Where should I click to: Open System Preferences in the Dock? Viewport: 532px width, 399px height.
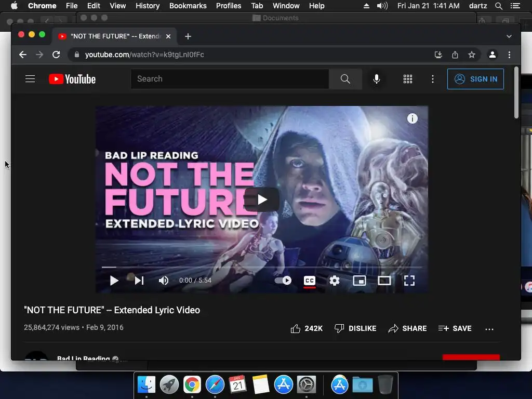pyautogui.click(x=307, y=385)
